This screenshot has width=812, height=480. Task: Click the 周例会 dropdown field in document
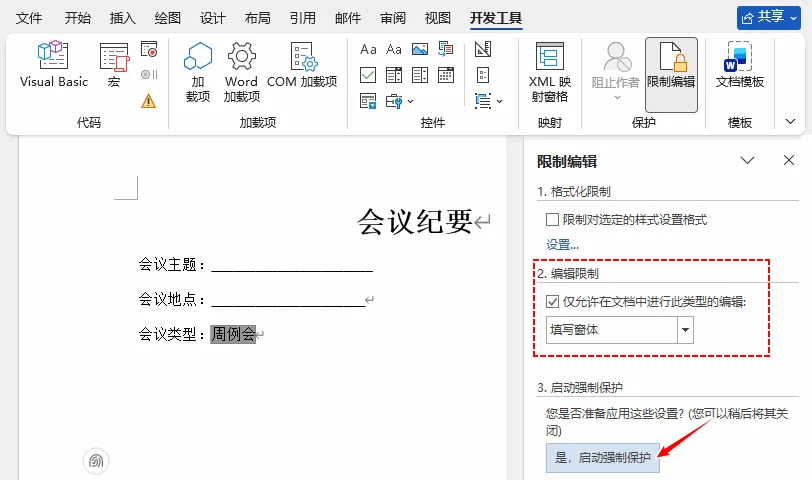[x=233, y=334]
